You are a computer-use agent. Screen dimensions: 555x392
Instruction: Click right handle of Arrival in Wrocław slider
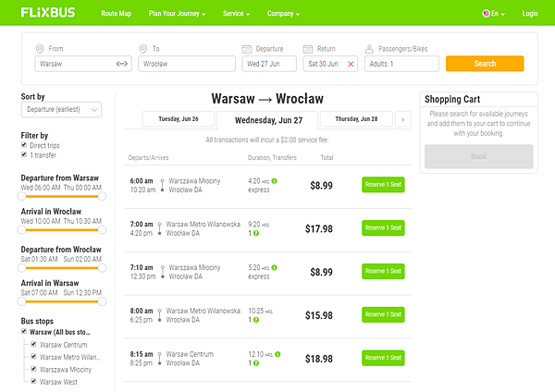tap(102, 230)
